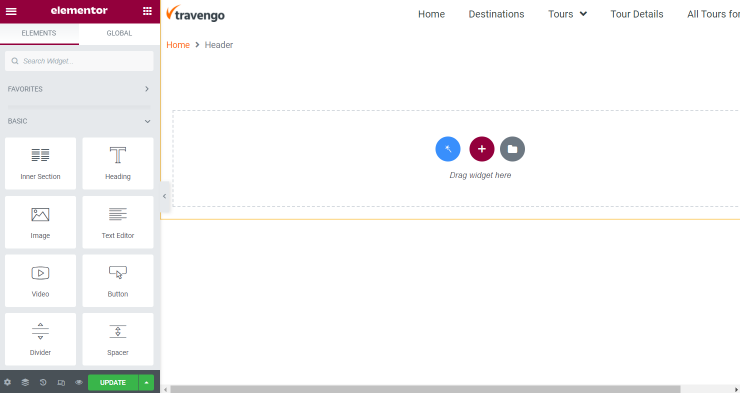Click the travengo logo
Viewport: 740px width, 393px height.
coord(195,14)
